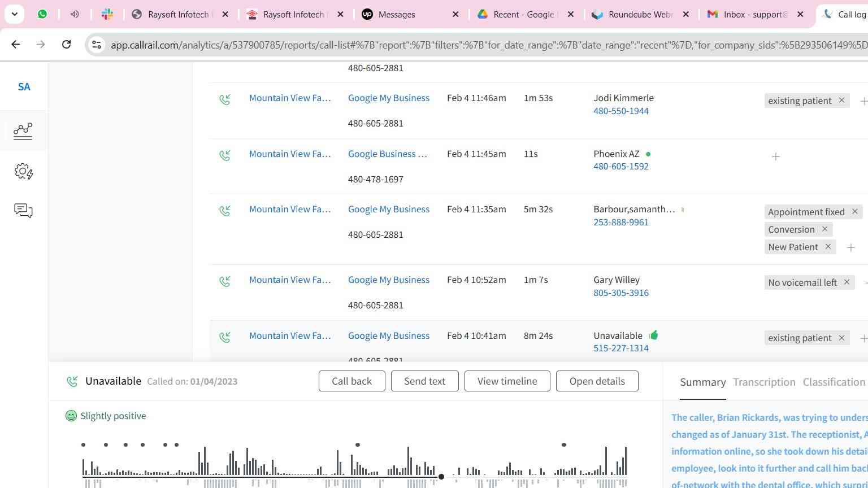Switch to the Slack pinned tab

pos(107,14)
